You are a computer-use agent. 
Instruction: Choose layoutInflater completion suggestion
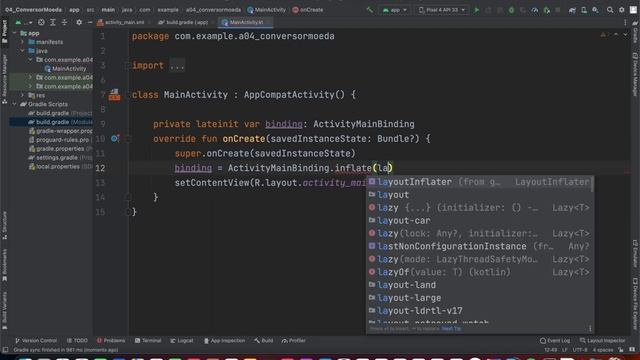(479, 182)
